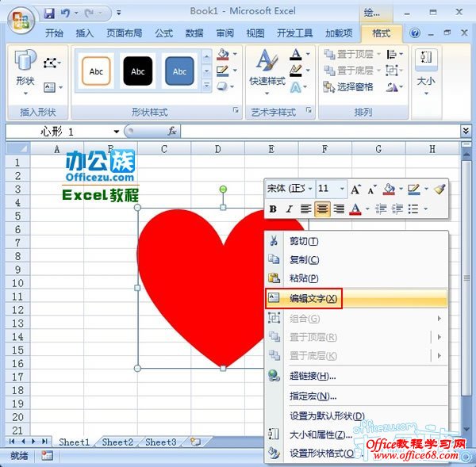
Task: Open the font size dropdown showing 11
Action: point(342,189)
